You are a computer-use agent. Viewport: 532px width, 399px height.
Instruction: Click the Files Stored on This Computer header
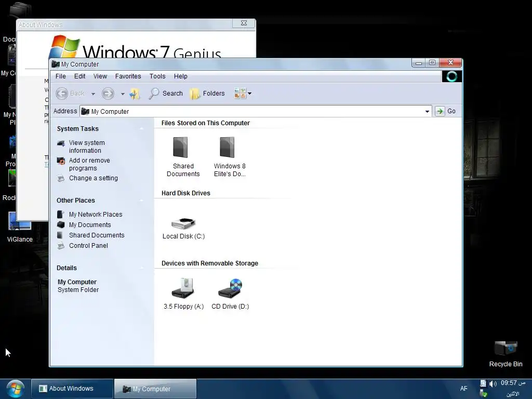coord(206,123)
